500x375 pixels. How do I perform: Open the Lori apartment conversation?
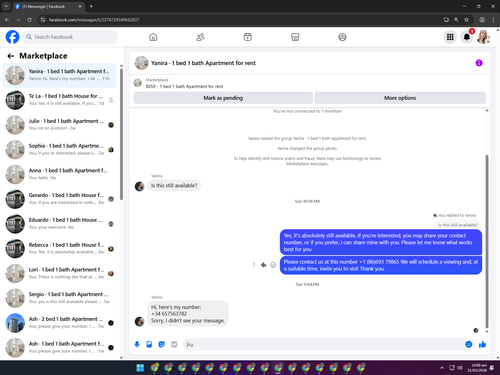60,273
